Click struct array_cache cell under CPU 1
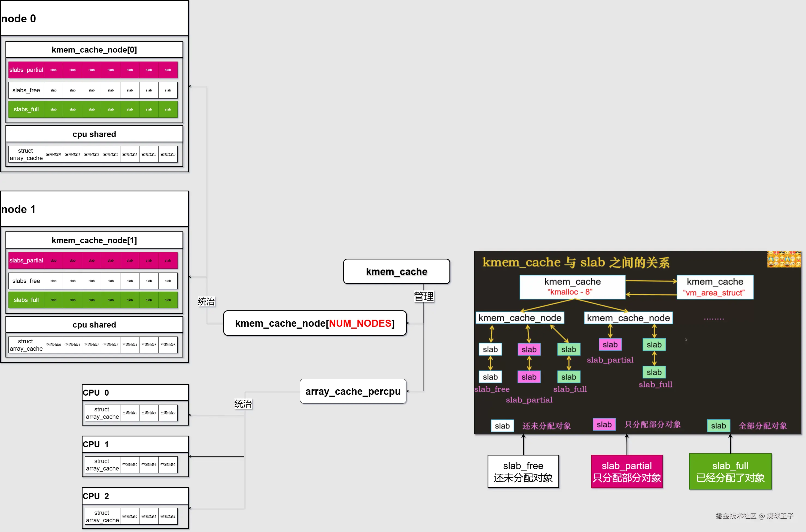 coord(102,464)
